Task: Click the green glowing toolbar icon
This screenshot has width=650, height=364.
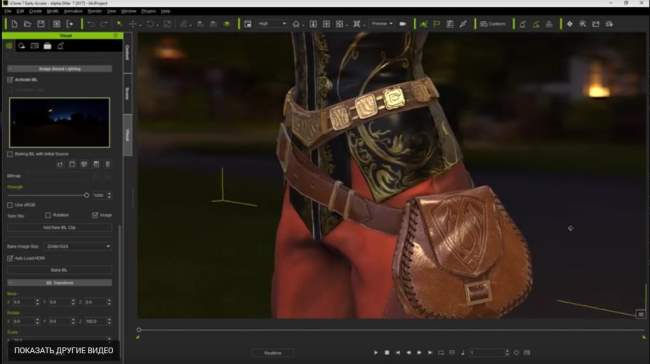Action: [x=227, y=24]
